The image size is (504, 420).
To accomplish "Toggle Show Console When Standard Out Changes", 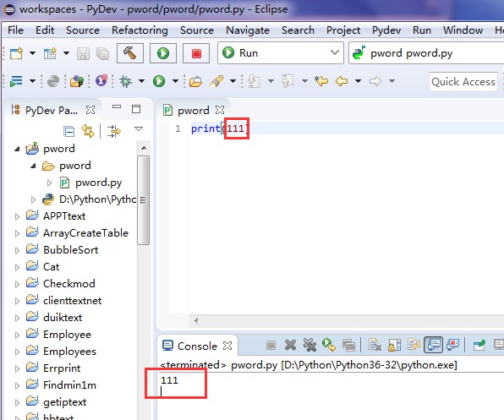I will tap(433, 345).
